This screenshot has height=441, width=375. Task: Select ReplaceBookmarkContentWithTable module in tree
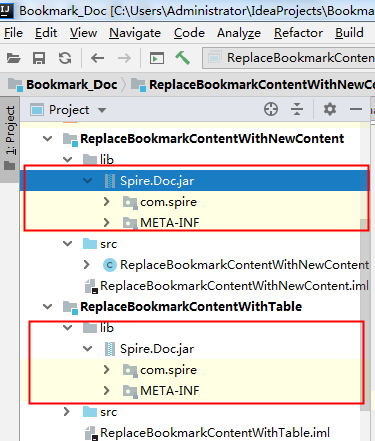point(191,307)
